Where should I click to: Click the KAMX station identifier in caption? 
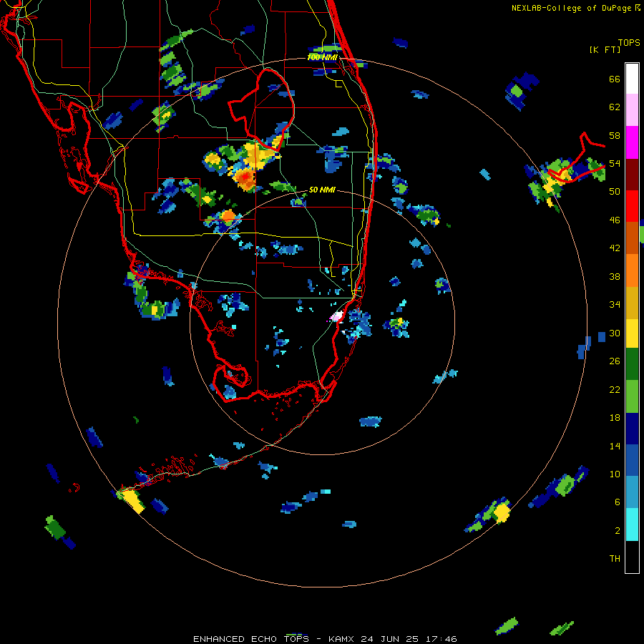click(342, 639)
